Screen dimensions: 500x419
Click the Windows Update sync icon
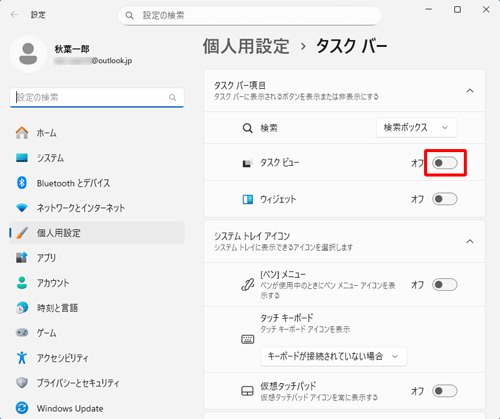pos(22,408)
